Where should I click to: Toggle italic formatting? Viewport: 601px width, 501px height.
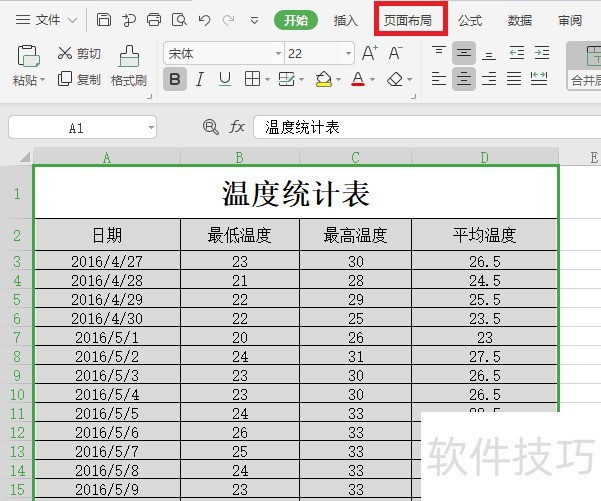200,79
